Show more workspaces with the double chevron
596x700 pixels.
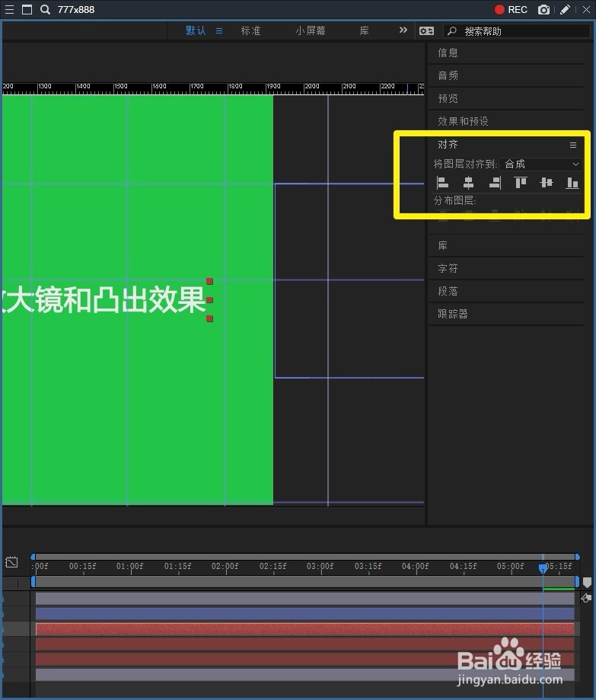coord(403,30)
